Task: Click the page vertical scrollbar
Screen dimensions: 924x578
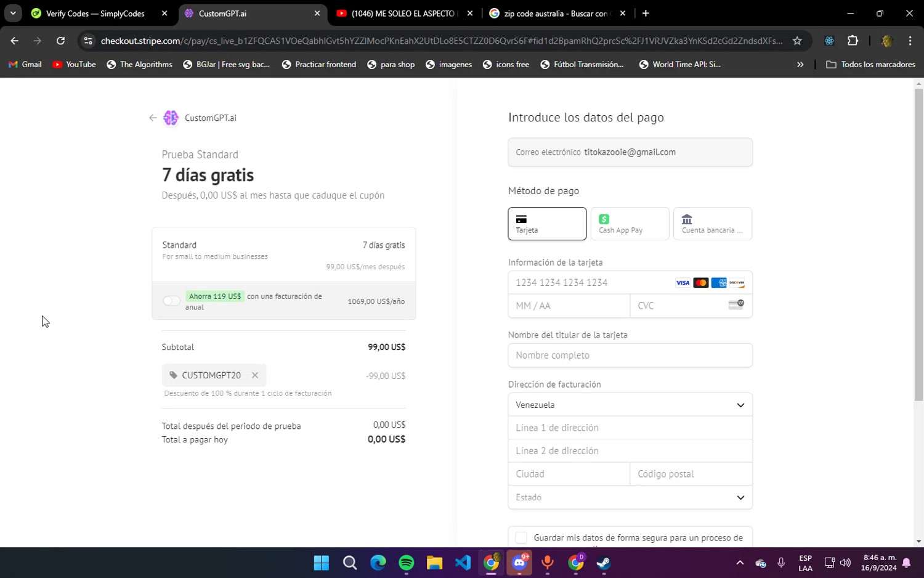Action: pyautogui.click(x=918, y=245)
